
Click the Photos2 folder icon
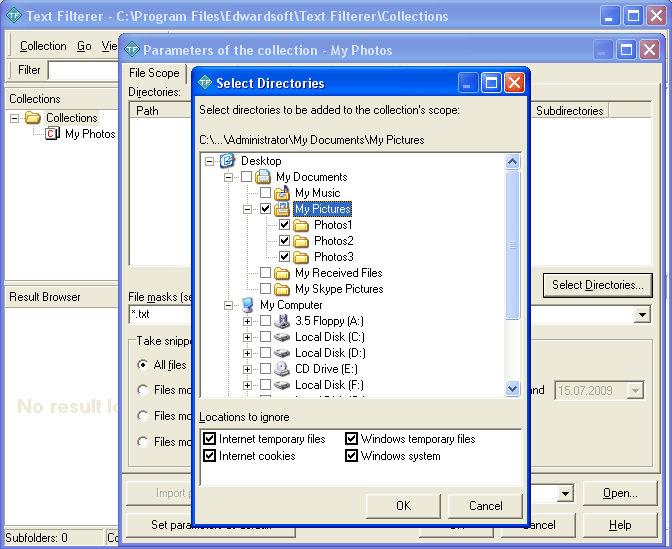[x=301, y=241]
